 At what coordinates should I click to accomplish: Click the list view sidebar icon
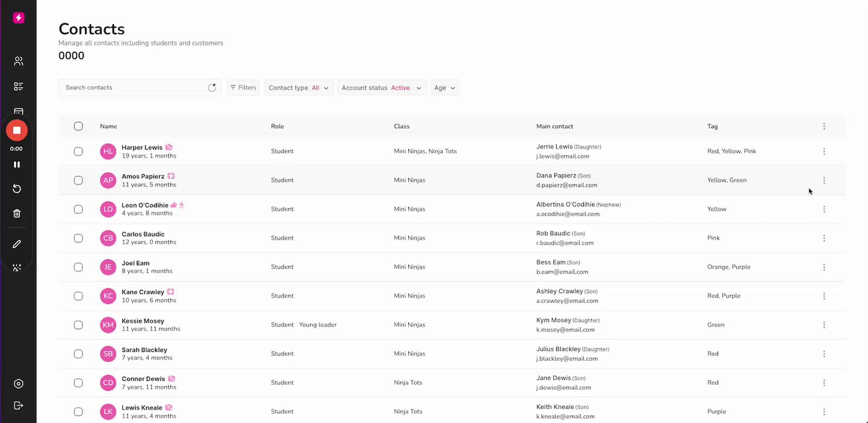coord(18,87)
